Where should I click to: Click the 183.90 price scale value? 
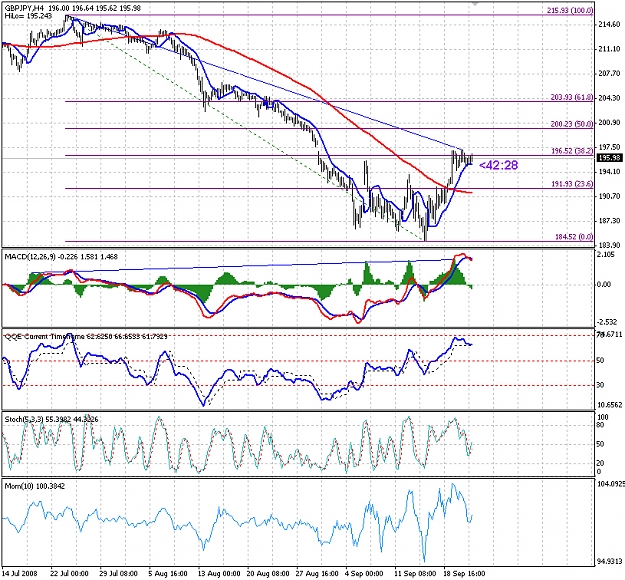pyautogui.click(x=609, y=245)
